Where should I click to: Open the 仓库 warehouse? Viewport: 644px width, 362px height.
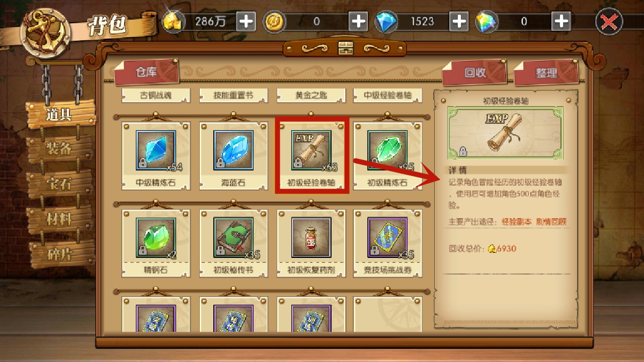pyautogui.click(x=146, y=72)
